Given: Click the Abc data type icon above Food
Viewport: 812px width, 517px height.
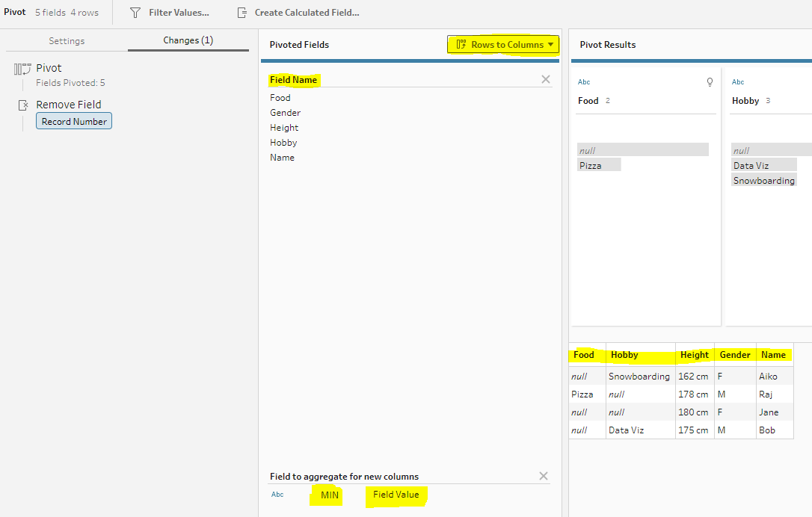Looking at the screenshot, I should [x=584, y=82].
